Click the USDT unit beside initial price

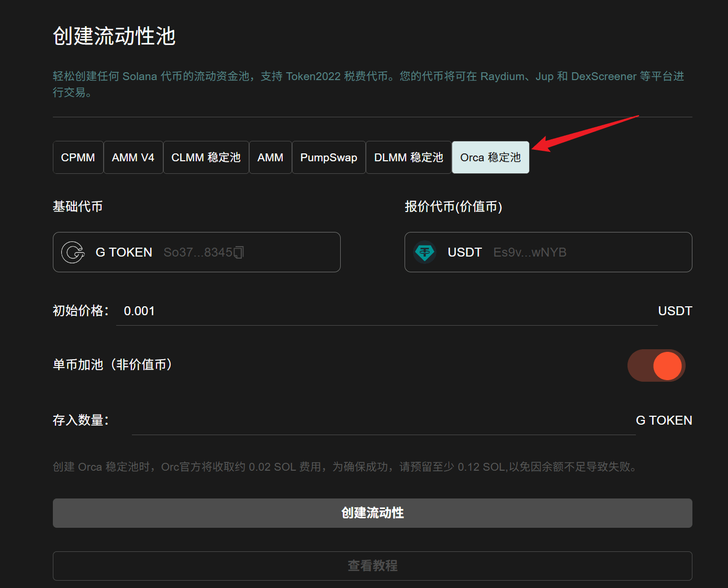pyautogui.click(x=675, y=311)
